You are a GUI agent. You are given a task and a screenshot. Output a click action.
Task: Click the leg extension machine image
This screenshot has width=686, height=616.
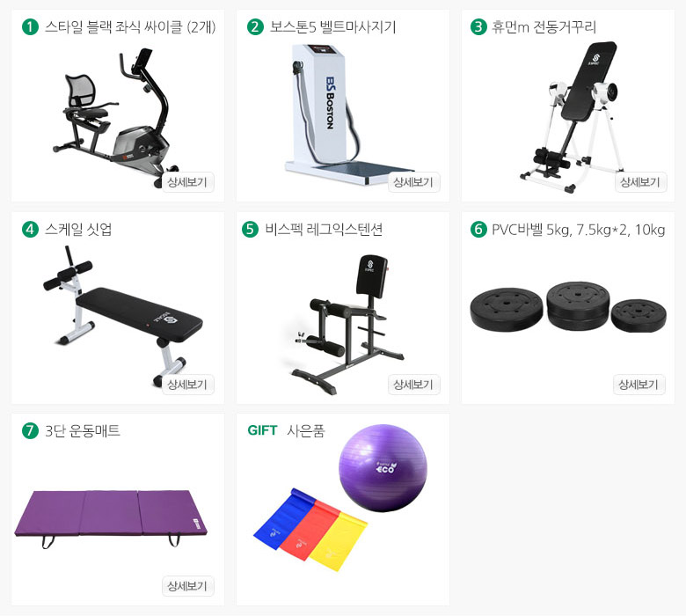point(347,324)
